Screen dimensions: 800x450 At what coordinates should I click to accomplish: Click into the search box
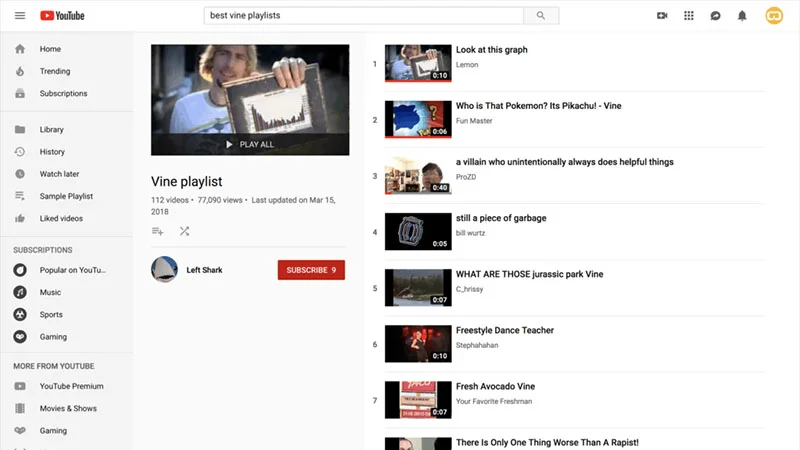pyautogui.click(x=363, y=15)
